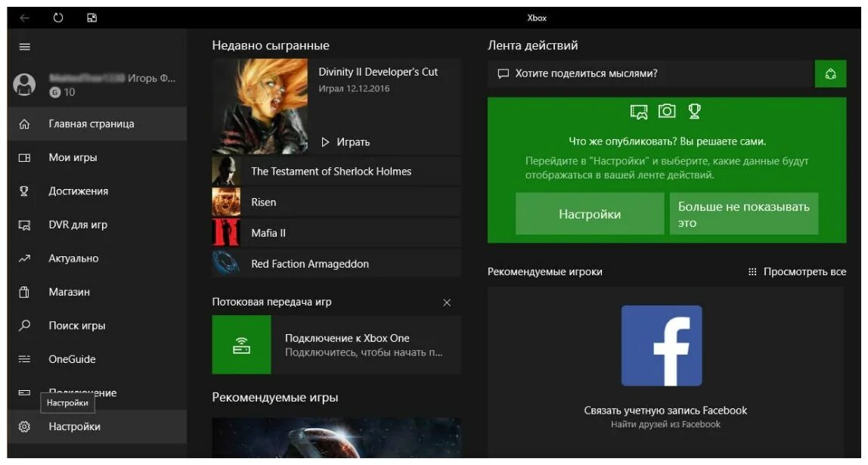Click the speech bubble icon in thoughts field
The width and height of the screenshot is (868, 465).
tap(504, 73)
